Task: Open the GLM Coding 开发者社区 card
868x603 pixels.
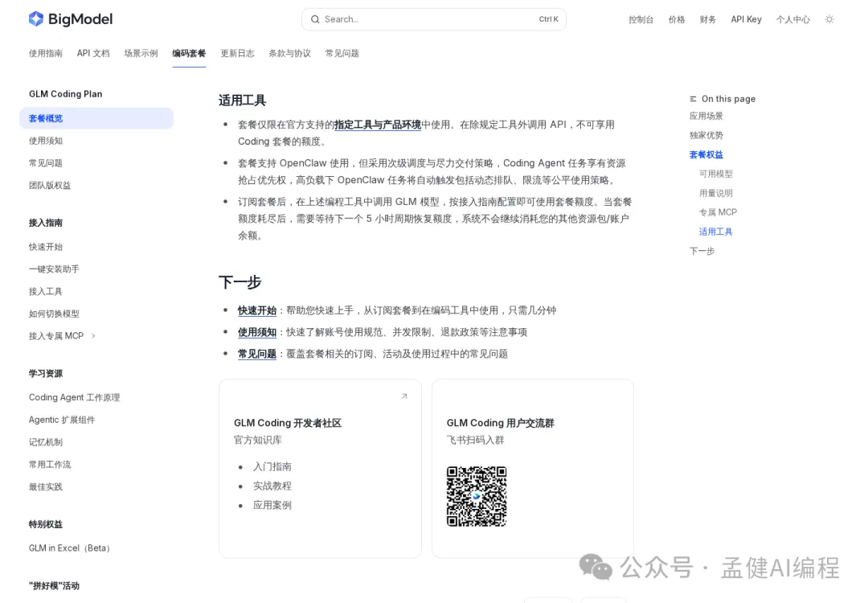Action: tap(320, 469)
